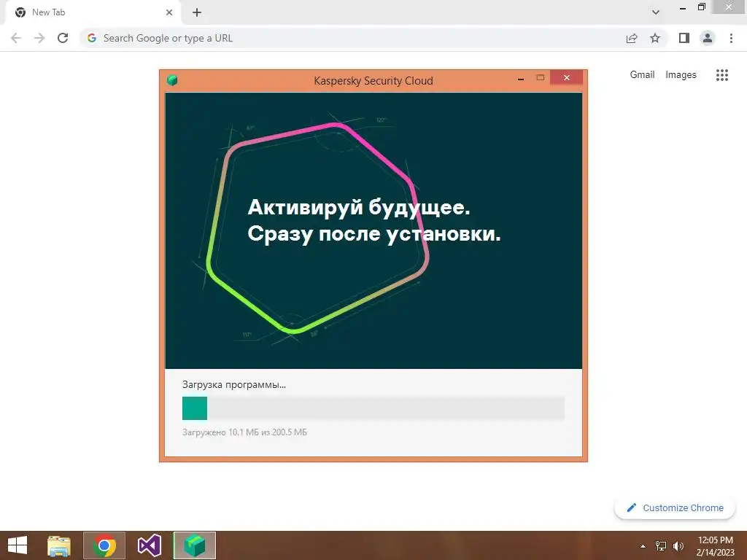
Task: Expand the tab search chevron
Action: [x=656, y=12]
